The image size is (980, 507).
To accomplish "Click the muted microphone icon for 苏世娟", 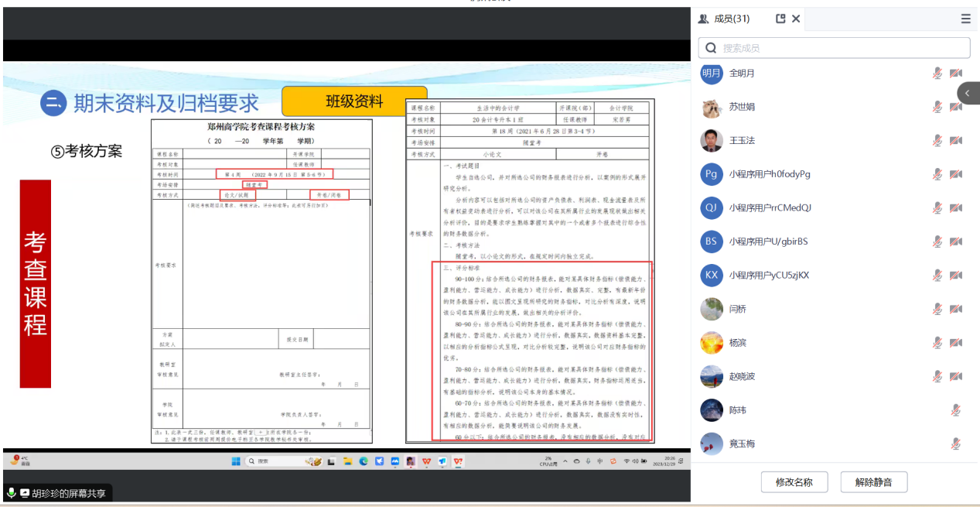I will coord(937,107).
